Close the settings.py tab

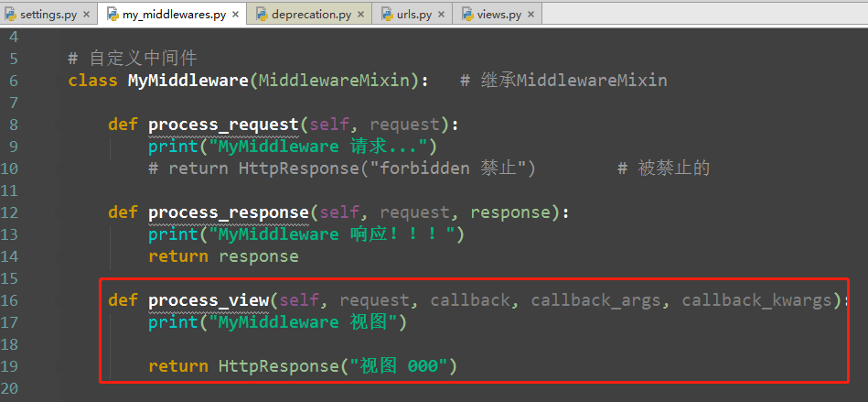point(86,15)
